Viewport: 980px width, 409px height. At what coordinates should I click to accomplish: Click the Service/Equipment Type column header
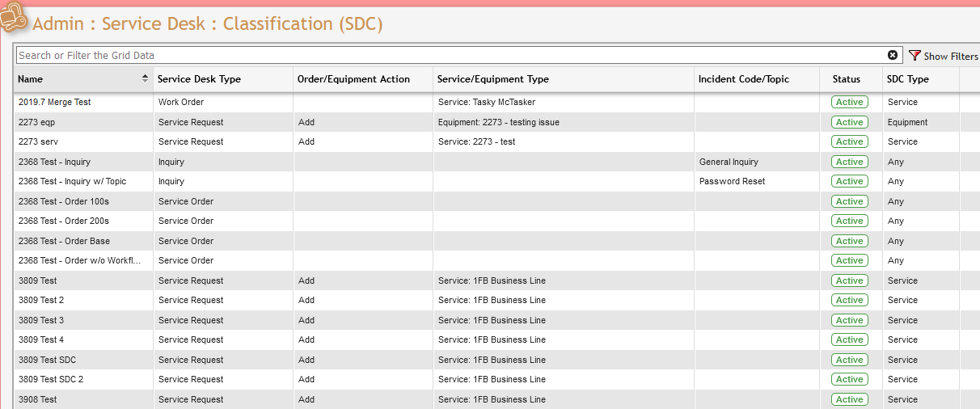pyautogui.click(x=492, y=79)
